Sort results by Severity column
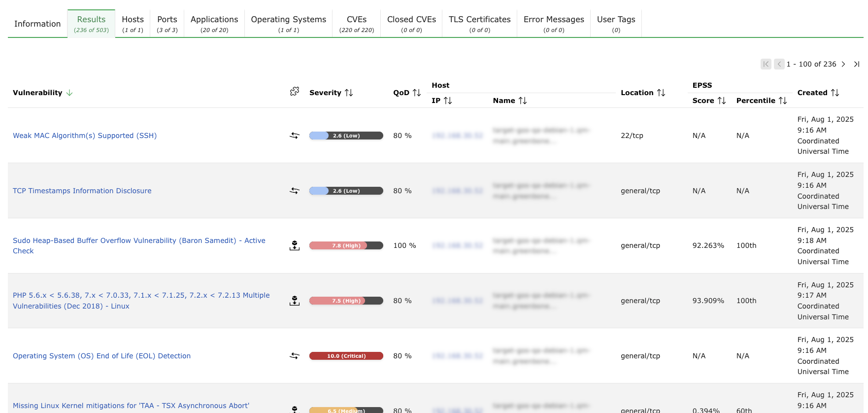The width and height of the screenshot is (868, 413). click(331, 93)
